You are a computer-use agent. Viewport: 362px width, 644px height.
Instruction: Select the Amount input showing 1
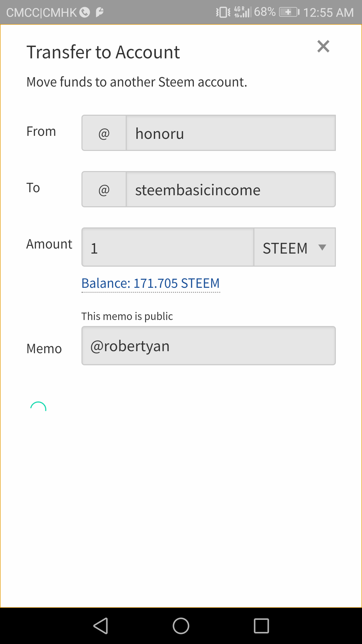coord(168,248)
